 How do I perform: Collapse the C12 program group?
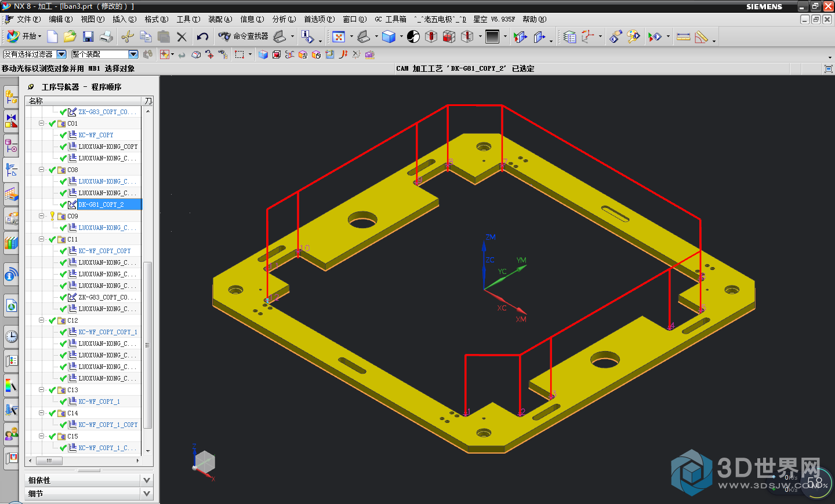pos(41,320)
